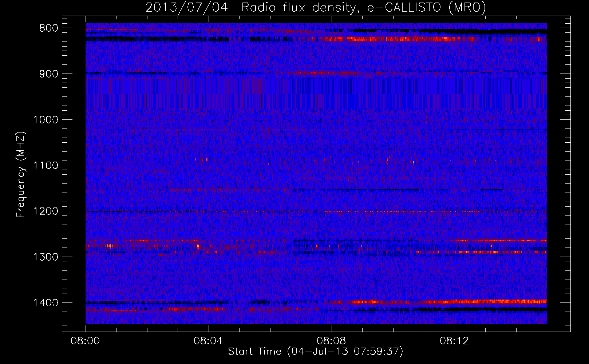Click the '1200' frequency tick label

[x=46, y=211]
